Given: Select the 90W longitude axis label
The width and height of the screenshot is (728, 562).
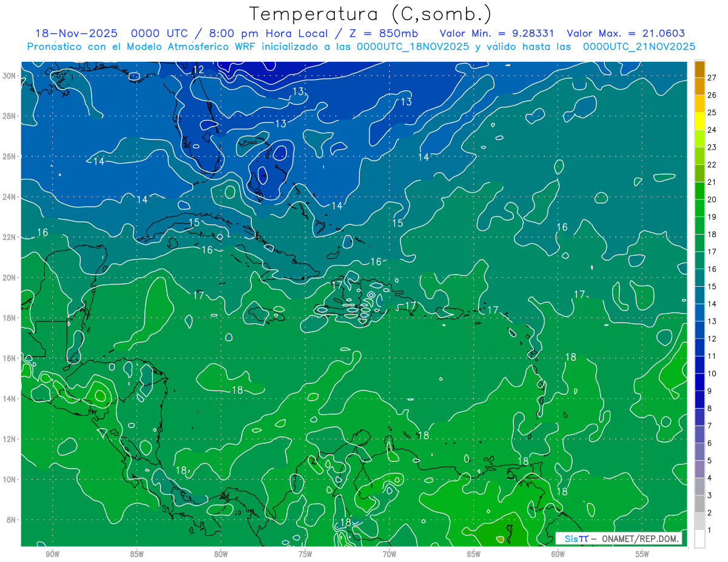Looking at the screenshot, I should pos(52,555).
